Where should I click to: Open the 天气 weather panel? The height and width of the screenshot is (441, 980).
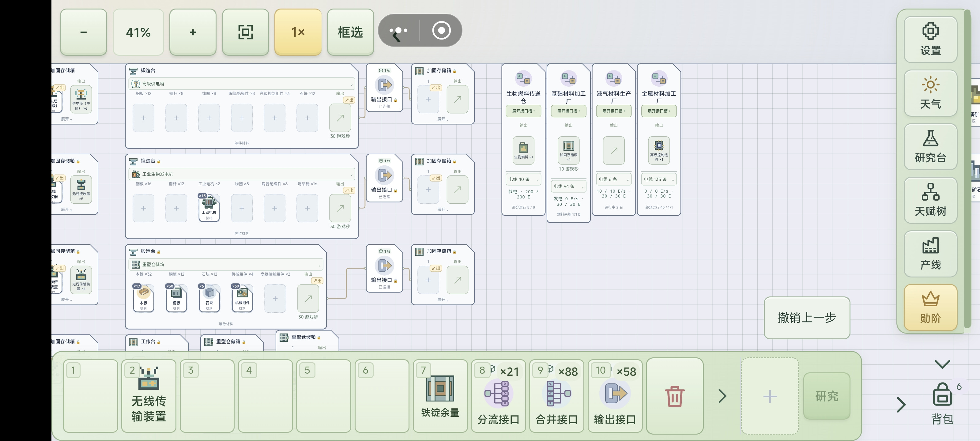tap(930, 93)
